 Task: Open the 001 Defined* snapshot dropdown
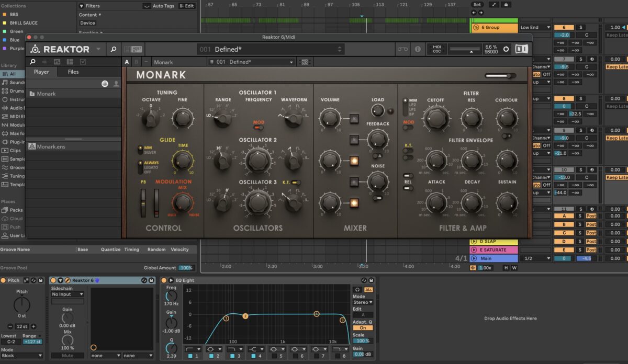point(251,62)
